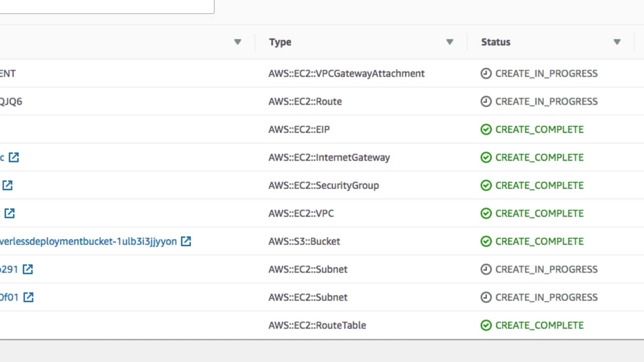
Task: Sort by Status column arrow
Action: 617,42
